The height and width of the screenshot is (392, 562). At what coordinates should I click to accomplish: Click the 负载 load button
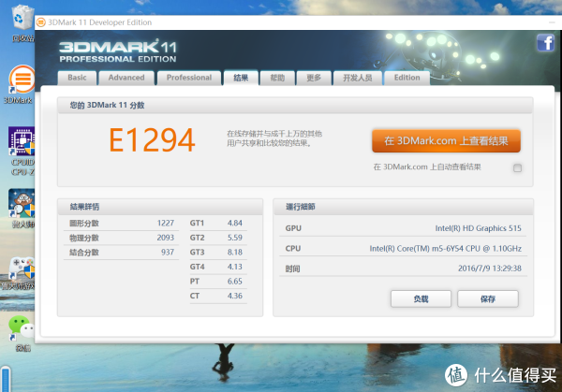pyautogui.click(x=421, y=299)
